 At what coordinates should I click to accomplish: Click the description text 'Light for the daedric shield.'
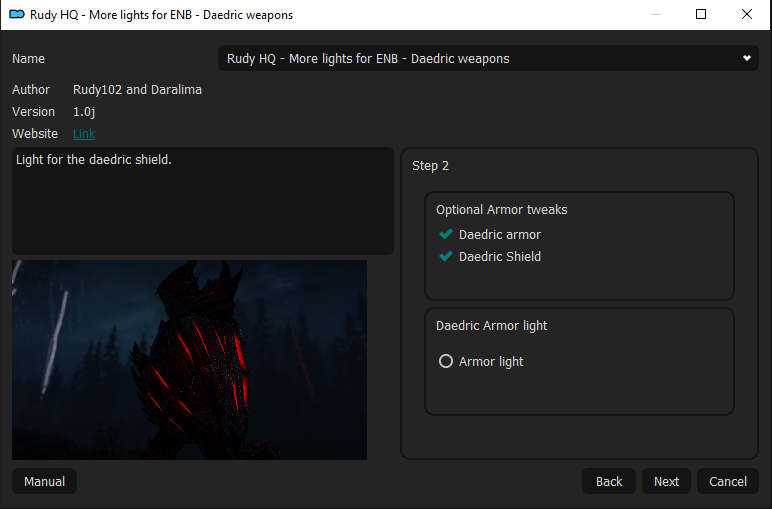click(x=94, y=159)
